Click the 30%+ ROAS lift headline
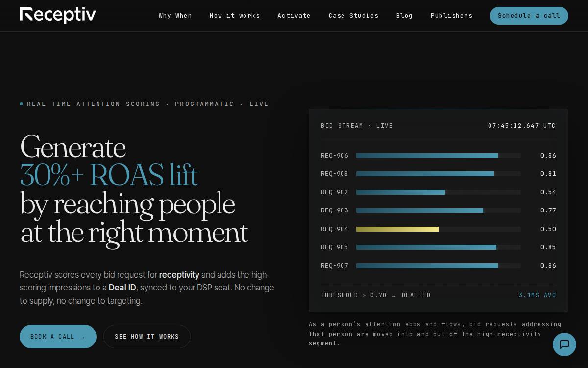 pyautogui.click(x=109, y=175)
